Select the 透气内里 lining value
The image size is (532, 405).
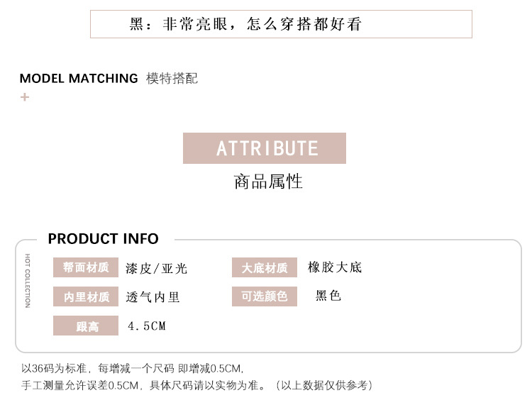pyautogui.click(x=153, y=297)
